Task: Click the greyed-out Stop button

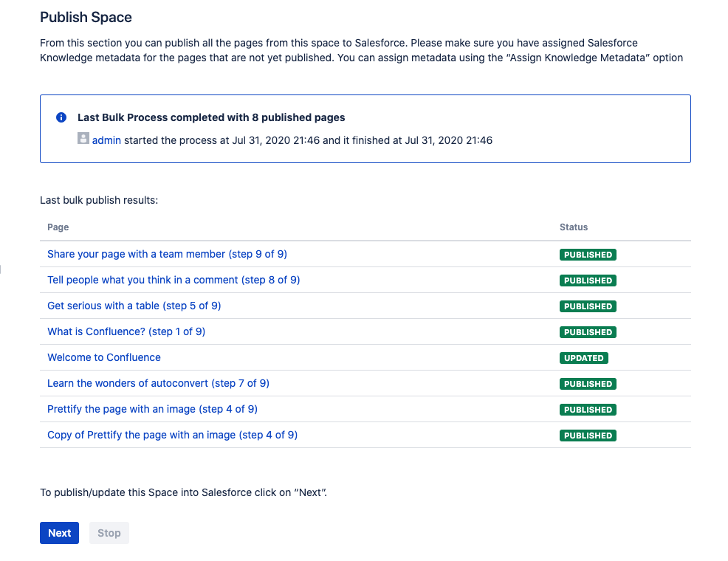Action: [109, 533]
